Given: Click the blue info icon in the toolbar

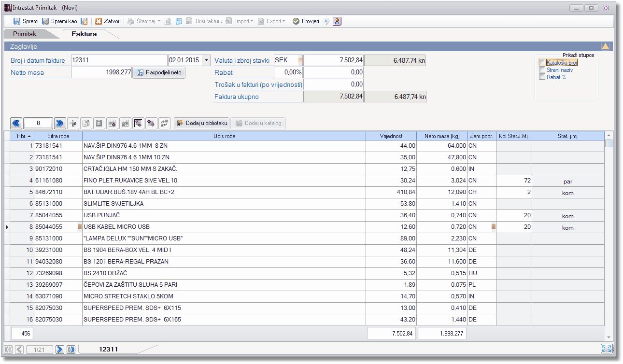Looking at the screenshot, I should click(326, 21).
